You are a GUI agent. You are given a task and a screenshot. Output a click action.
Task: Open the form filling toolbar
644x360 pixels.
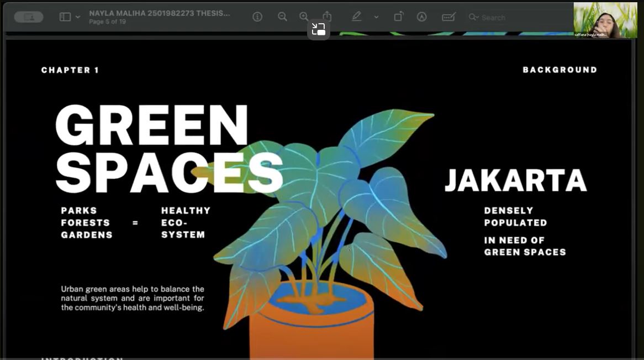(448, 17)
